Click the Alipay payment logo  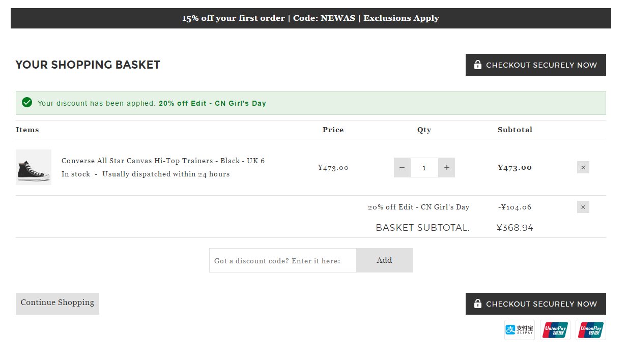(519, 330)
